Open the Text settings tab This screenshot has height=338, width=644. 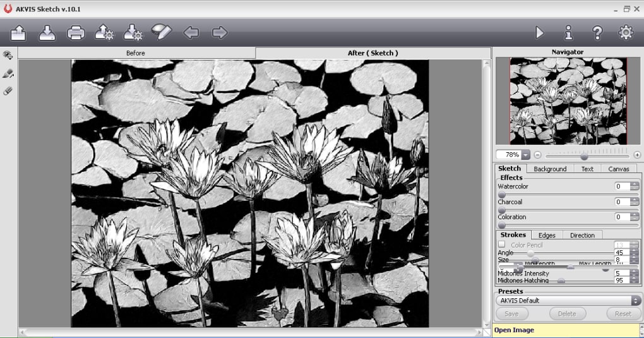point(587,169)
